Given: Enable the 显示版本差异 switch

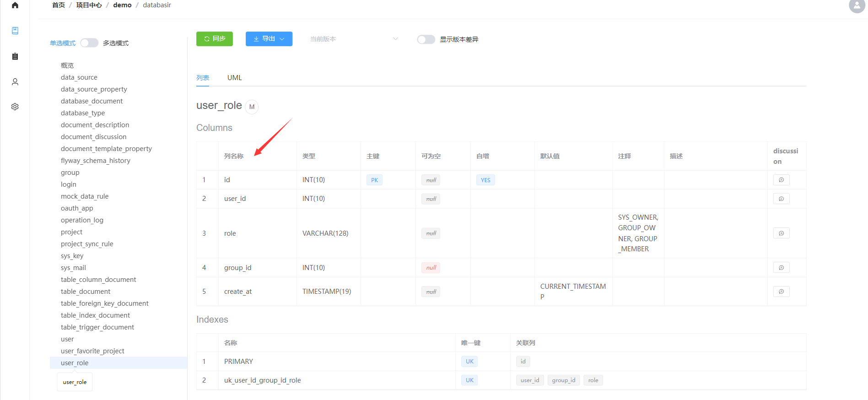Looking at the screenshot, I should pyautogui.click(x=426, y=39).
